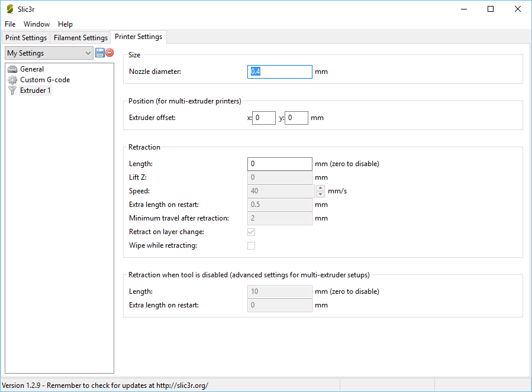This screenshot has width=532, height=392.
Task: Click the save preset floppy disk icon
Action: tap(100, 53)
